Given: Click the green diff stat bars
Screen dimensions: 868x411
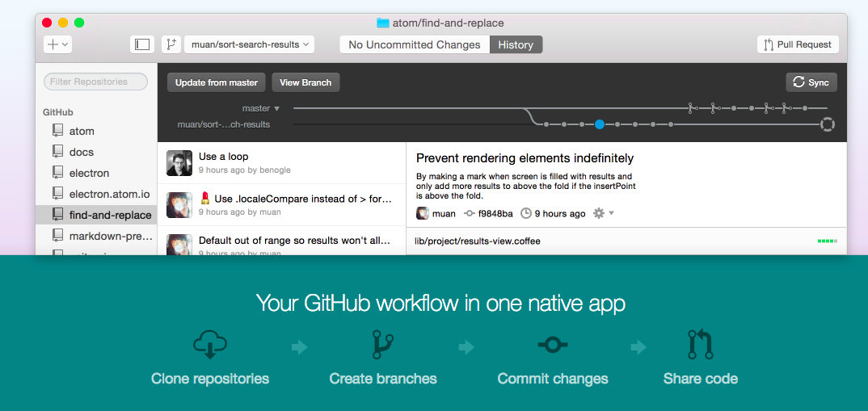Looking at the screenshot, I should click(827, 241).
